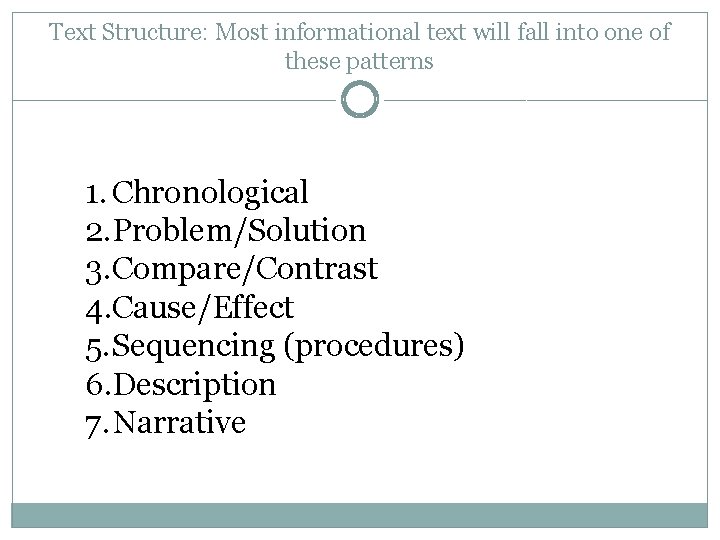Click the Narrative list entry
This screenshot has width=720, height=540.
point(179,423)
